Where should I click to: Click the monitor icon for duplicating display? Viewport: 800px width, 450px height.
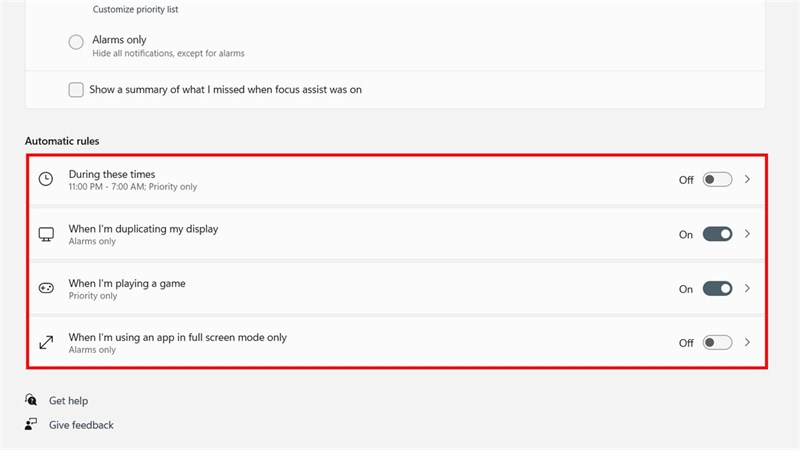click(x=46, y=234)
